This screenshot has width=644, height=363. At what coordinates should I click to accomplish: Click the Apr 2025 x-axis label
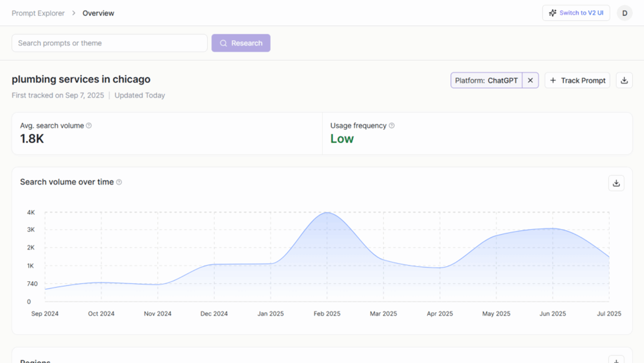click(440, 314)
